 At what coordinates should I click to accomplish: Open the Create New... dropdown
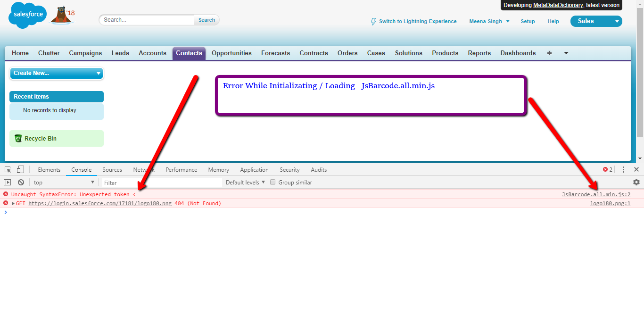click(x=57, y=73)
